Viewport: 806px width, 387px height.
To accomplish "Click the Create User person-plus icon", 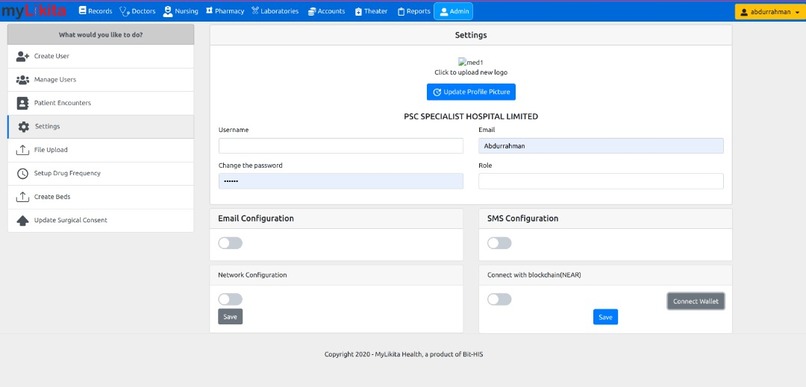I will point(23,56).
